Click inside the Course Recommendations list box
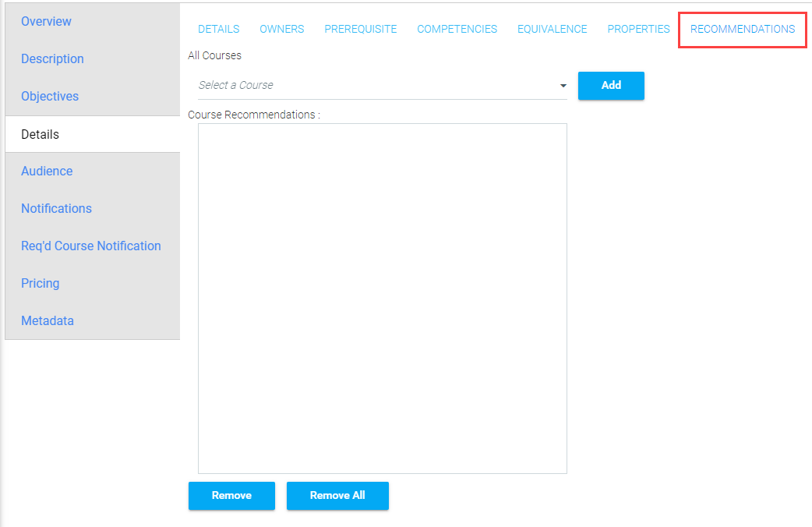 pos(382,299)
